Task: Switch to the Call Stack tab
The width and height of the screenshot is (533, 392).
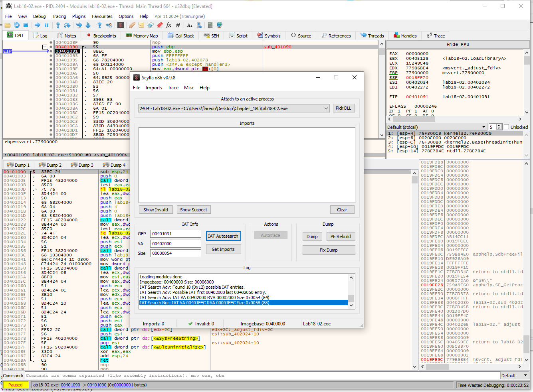Action: [181, 35]
